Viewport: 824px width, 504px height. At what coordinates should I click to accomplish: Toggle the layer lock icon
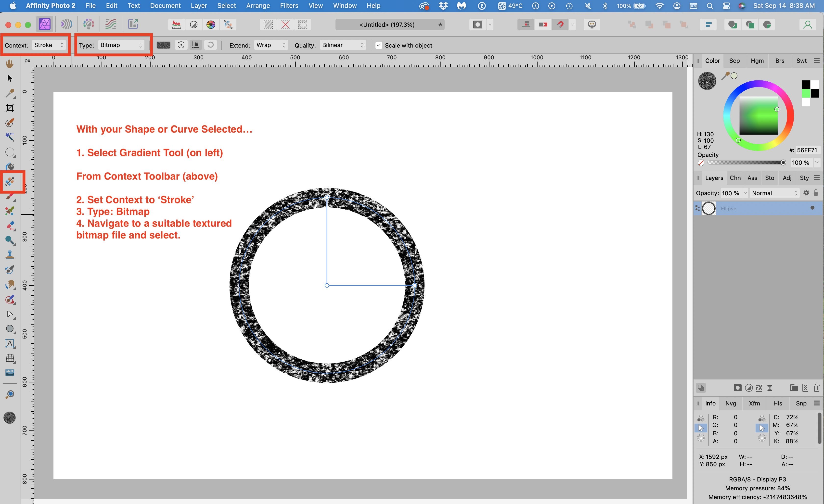(x=816, y=193)
